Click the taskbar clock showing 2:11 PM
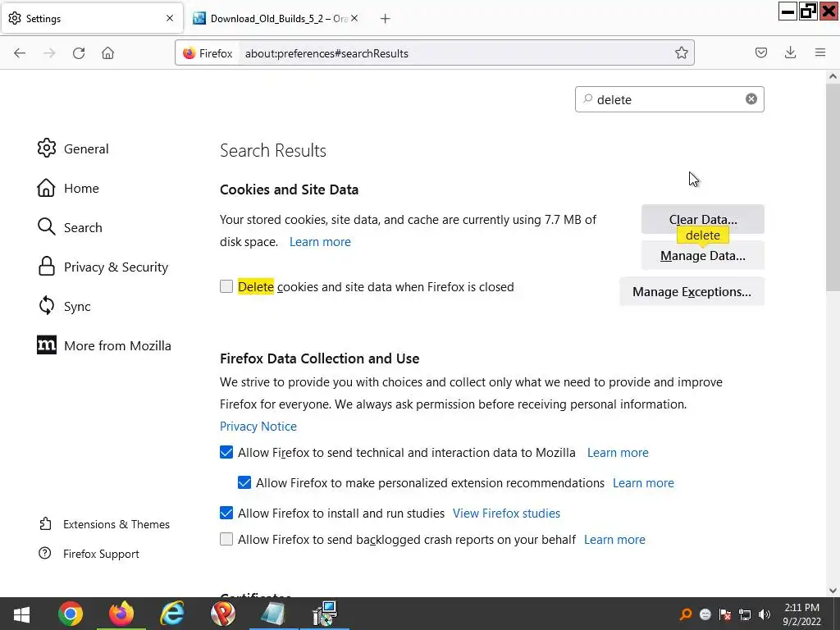 pos(801,614)
